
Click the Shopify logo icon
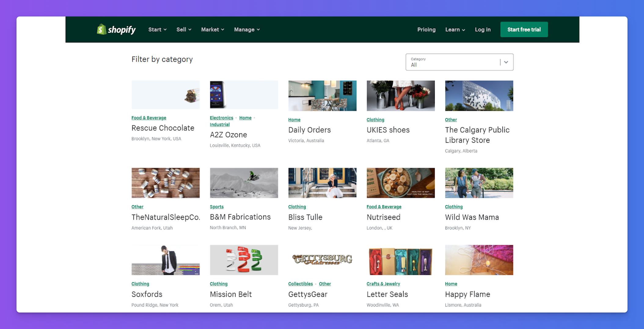pos(102,29)
